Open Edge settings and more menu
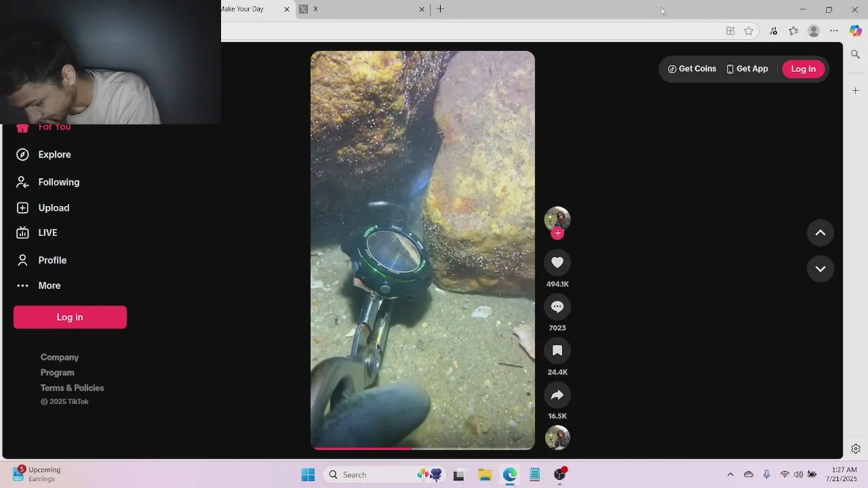The height and width of the screenshot is (488, 868). coord(834,31)
